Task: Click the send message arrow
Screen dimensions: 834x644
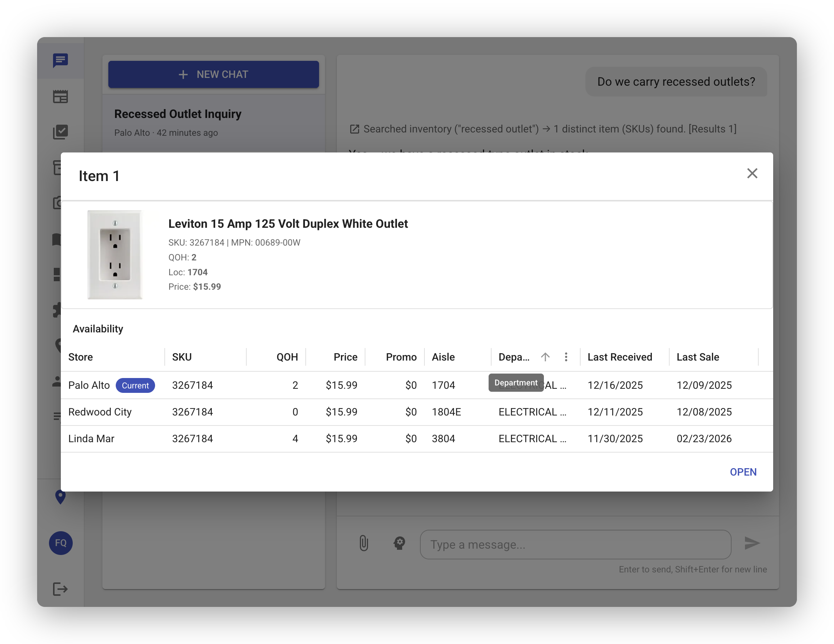Action: (x=752, y=543)
